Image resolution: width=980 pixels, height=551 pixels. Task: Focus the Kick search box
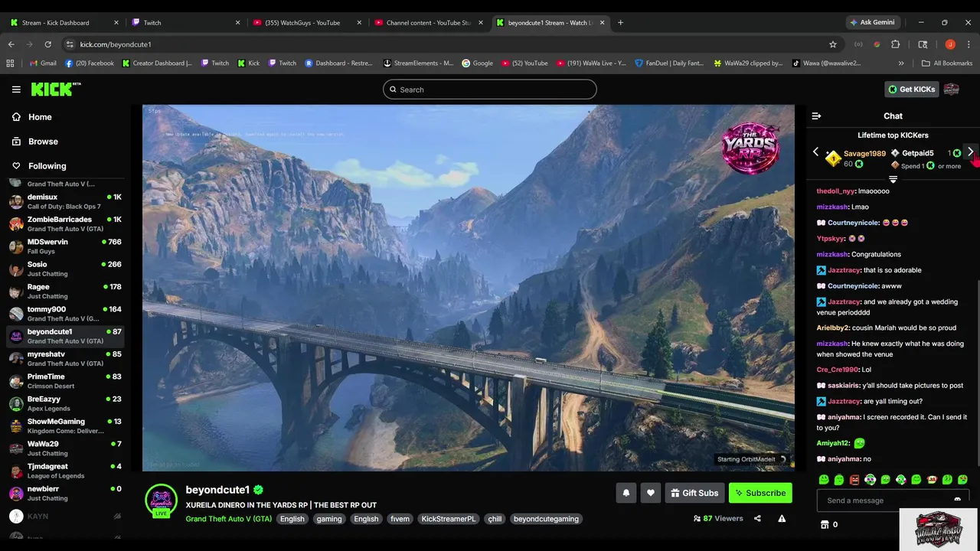pos(490,90)
